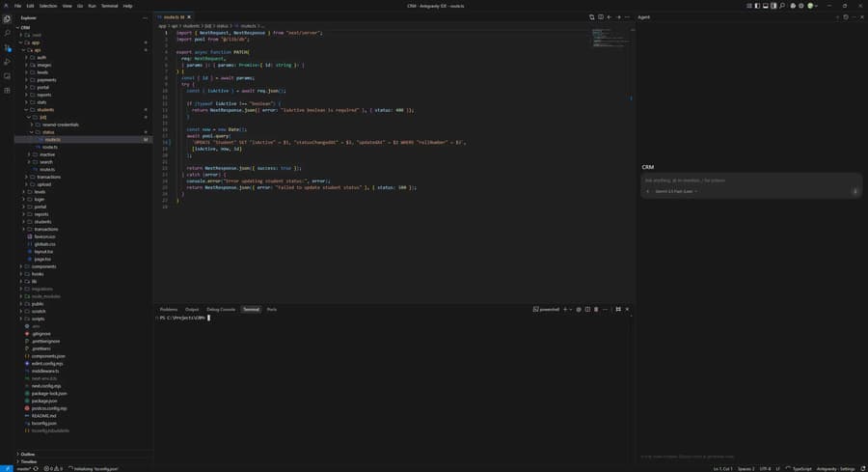Viewport: 868px width, 472px height.
Task: Open the Explorer view in activity bar
Action: [x=7, y=19]
